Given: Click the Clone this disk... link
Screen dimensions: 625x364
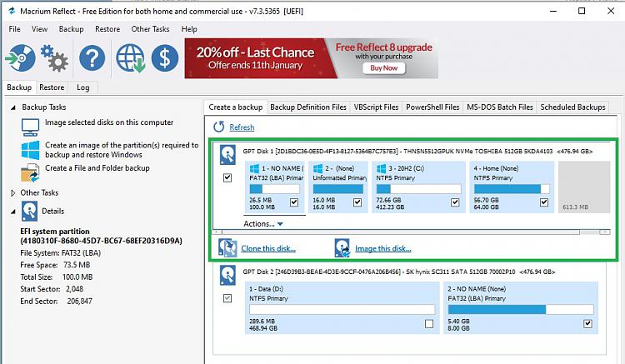Looking at the screenshot, I should [x=268, y=248].
